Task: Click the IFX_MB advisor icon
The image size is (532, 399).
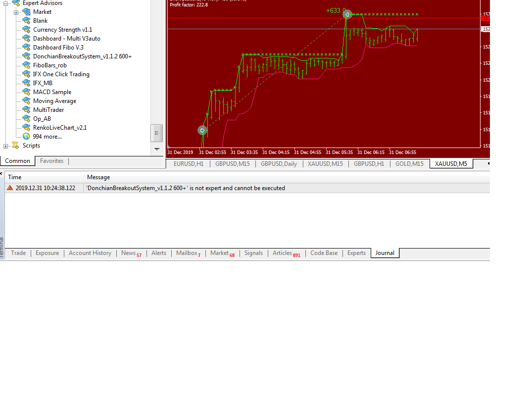Action: (26, 83)
